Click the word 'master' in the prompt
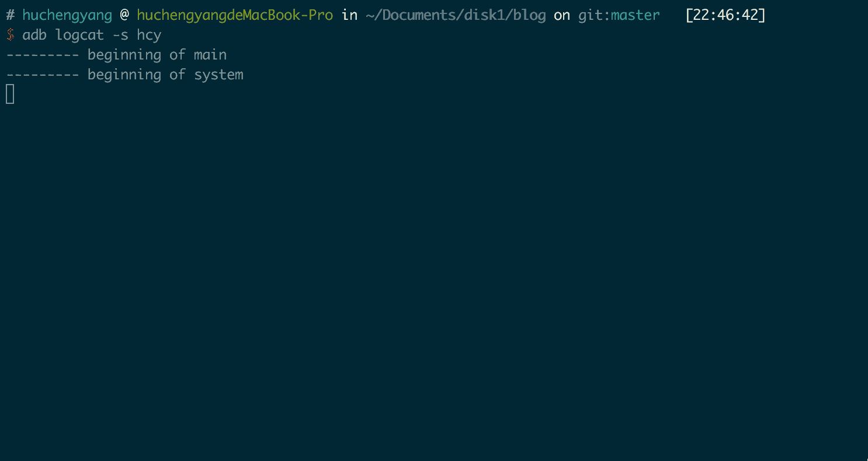 tap(636, 16)
